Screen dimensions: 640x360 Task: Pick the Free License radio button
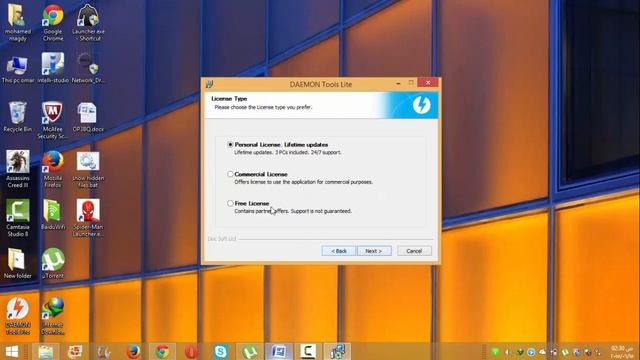(x=230, y=203)
